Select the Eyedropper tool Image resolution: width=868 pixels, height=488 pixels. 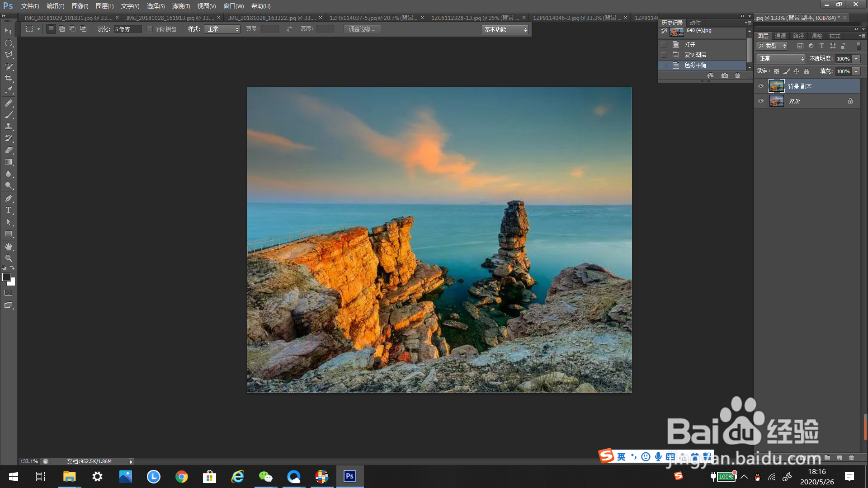[9, 90]
